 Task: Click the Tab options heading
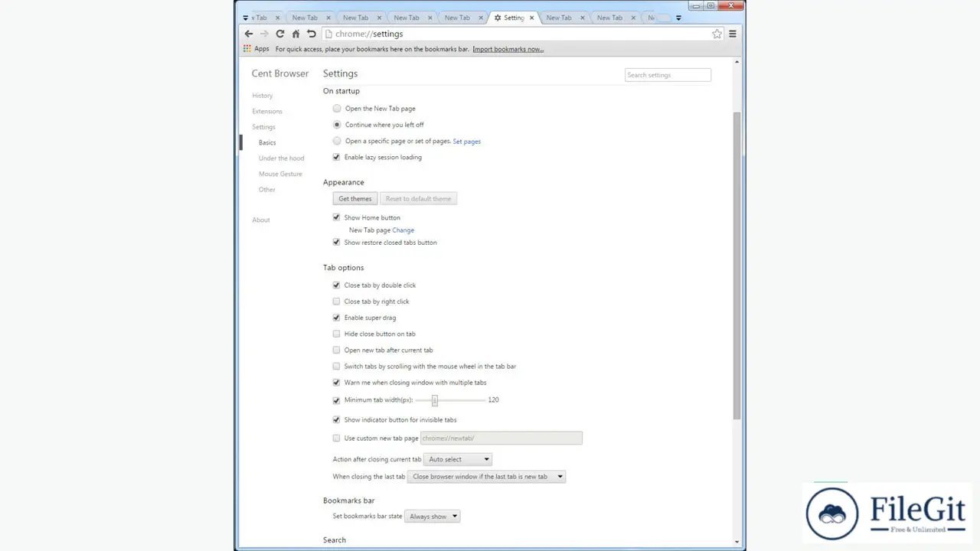coord(343,268)
